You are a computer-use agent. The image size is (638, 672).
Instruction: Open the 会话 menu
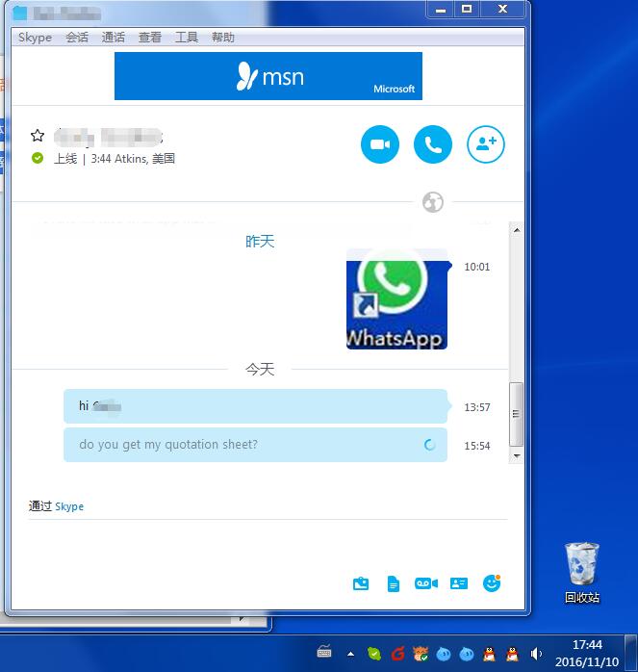click(x=77, y=38)
